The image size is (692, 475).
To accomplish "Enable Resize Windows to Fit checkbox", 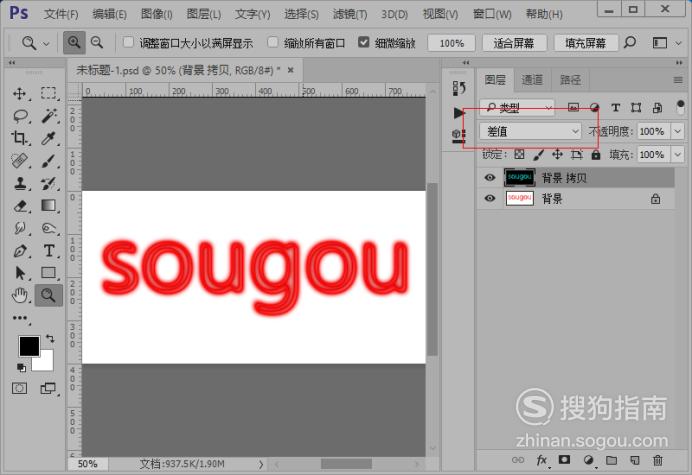I will tap(128, 42).
